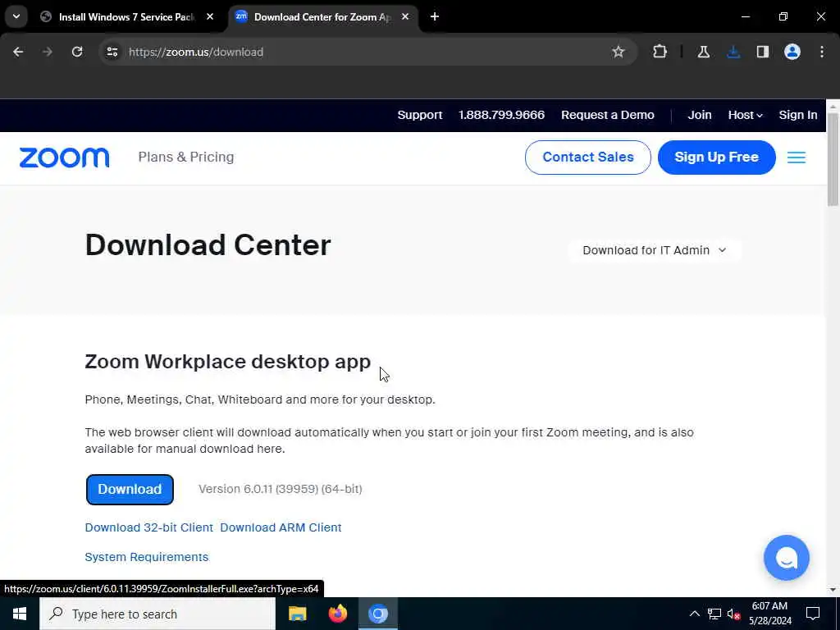Select the Download Center for Zoom tab
This screenshot has height=630, width=840.
click(x=322, y=16)
